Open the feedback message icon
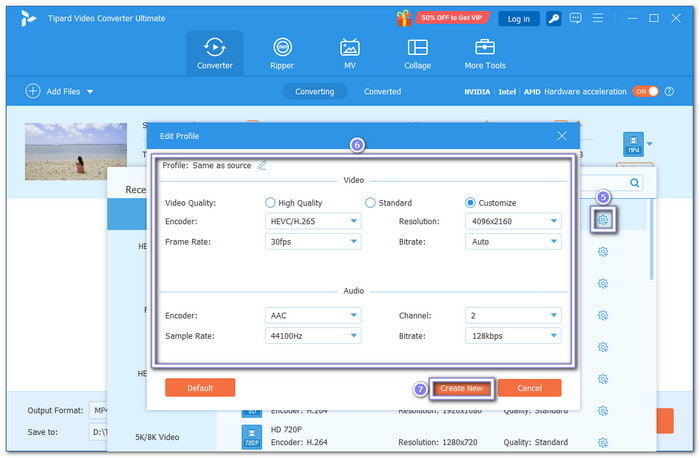 coord(575,18)
